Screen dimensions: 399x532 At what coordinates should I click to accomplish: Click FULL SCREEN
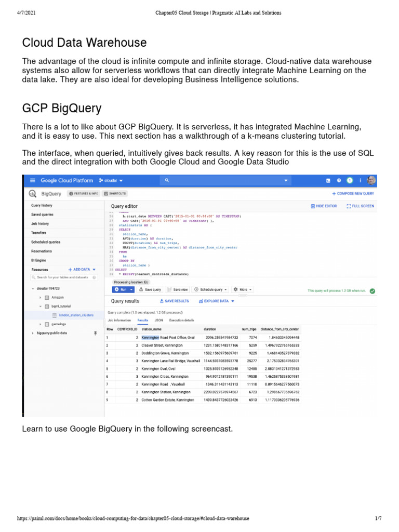click(x=361, y=206)
